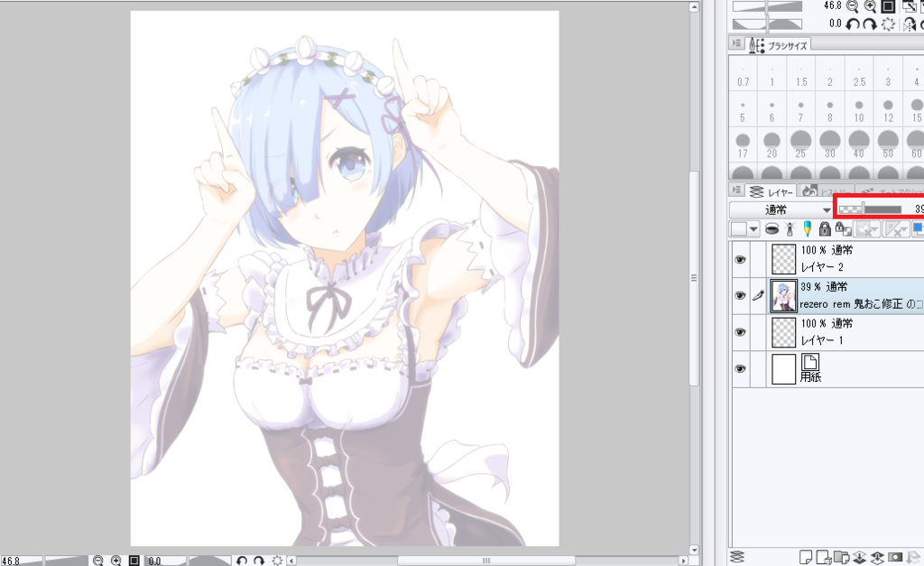Click layer stack icon at panel bottom-left
924x566 pixels.
[x=737, y=557]
